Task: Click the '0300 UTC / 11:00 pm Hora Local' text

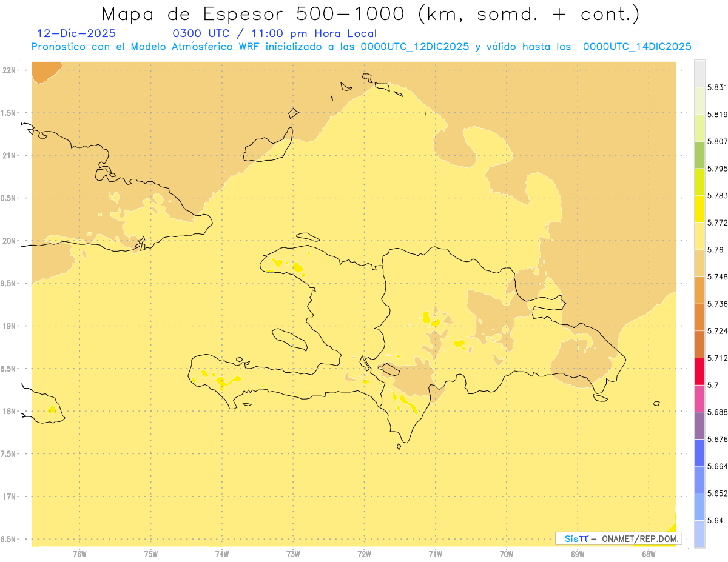Action: (x=275, y=33)
